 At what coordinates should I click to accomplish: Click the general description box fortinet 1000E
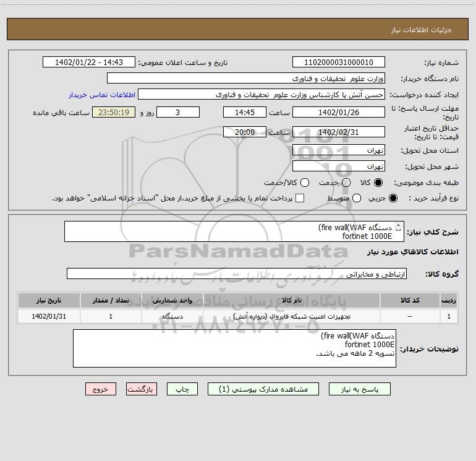(x=234, y=231)
